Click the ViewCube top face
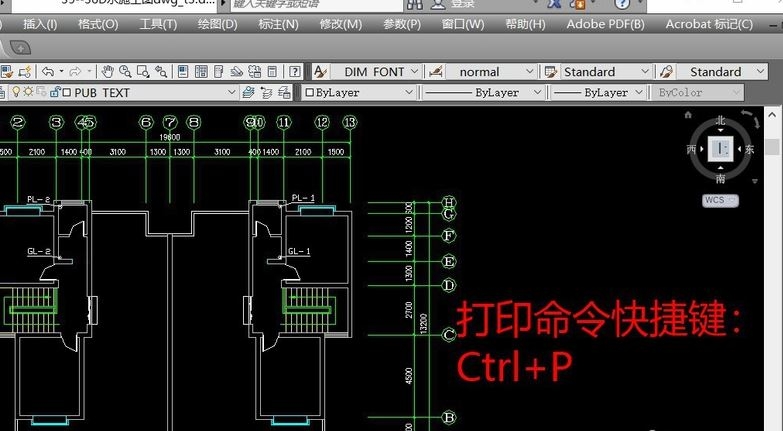The image size is (783, 431). pyautogui.click(x=721, y=148)
